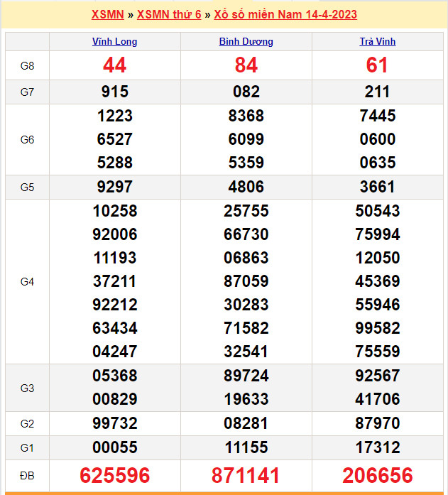448x495 pixels.
Task: Open the XSMN thứ 6 link
Action: [168, 14]
